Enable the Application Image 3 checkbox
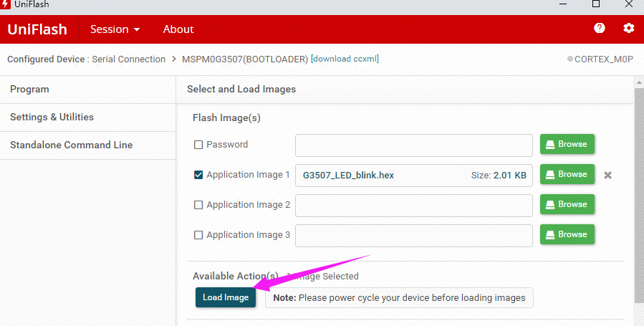Viewport: 644px width, 326px height. [198, 235]
